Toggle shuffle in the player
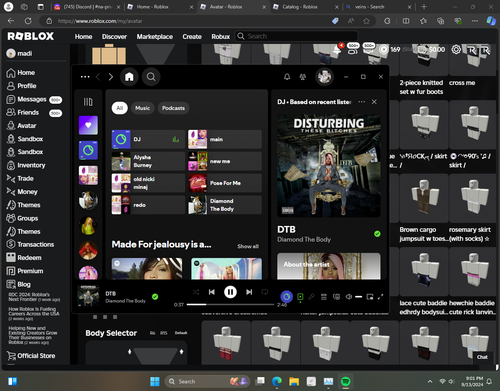Screen dimensions: 500x391 pos(196,292)
